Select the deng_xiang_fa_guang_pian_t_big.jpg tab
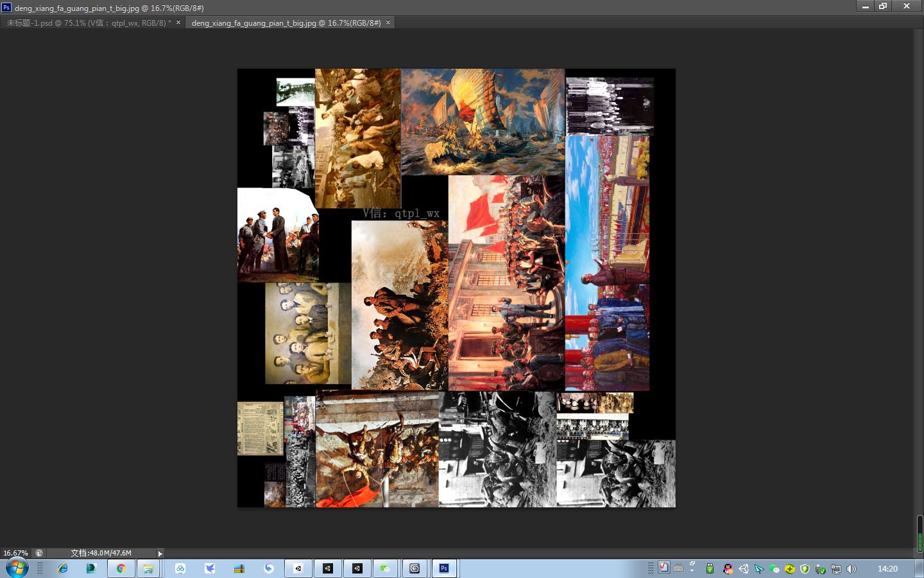 click(x=286, y=22)
